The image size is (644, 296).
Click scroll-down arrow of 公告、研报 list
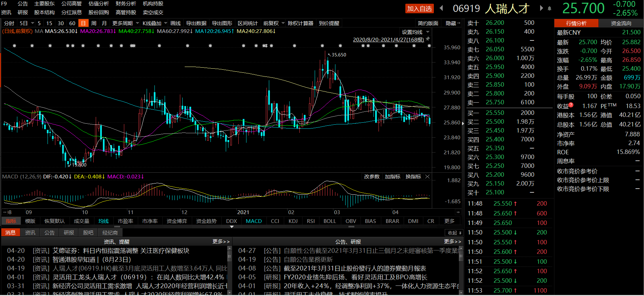click(461, 292)
